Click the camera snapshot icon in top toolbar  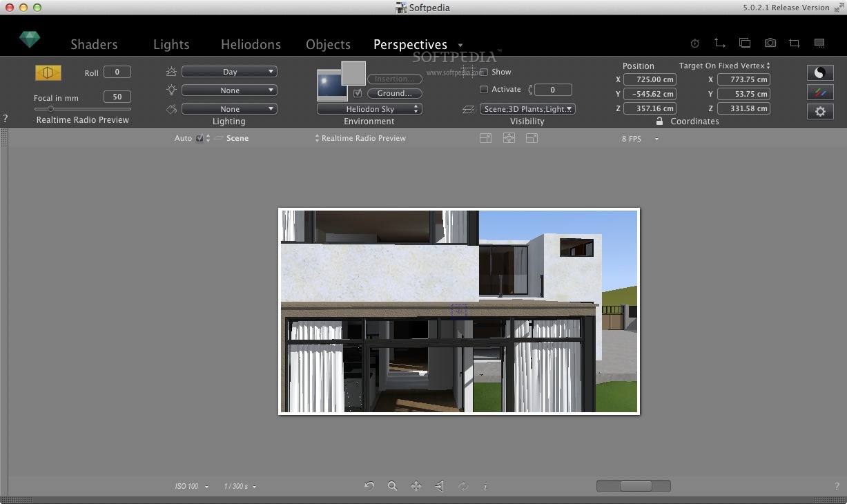770,43
